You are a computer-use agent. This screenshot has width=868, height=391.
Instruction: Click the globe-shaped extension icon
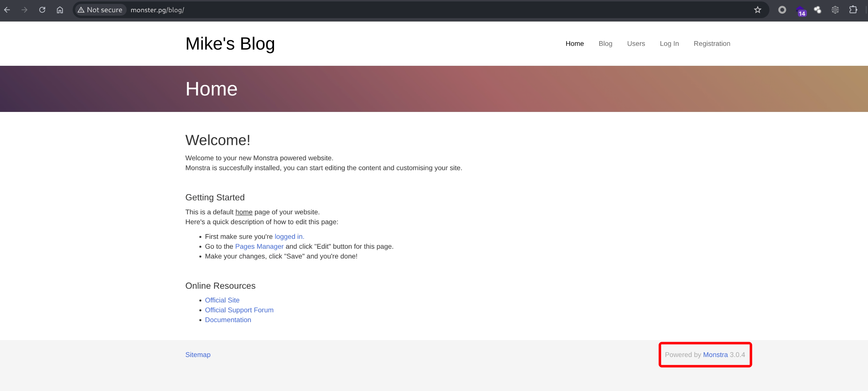(x=835, y=10)
